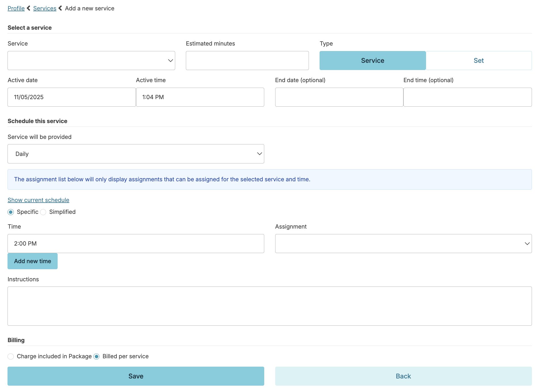540x392 pixels.
Task: Choose Billed per service option
Action: click(97, 357)
